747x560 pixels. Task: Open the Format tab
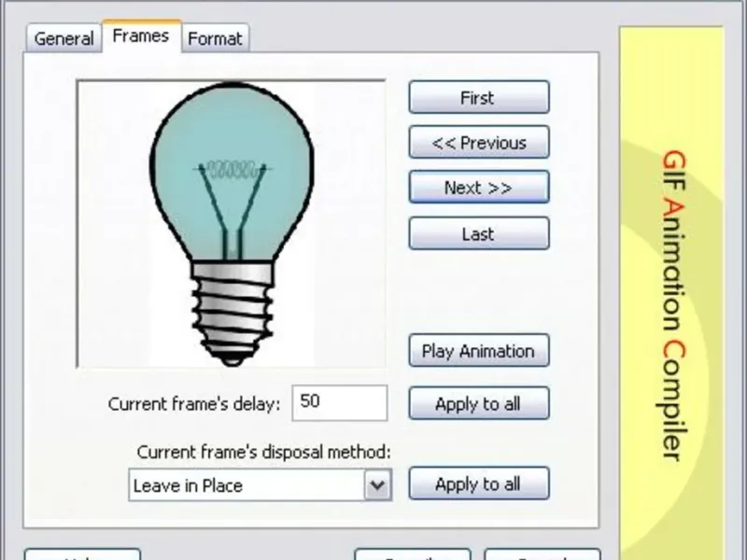click(215, 38)
